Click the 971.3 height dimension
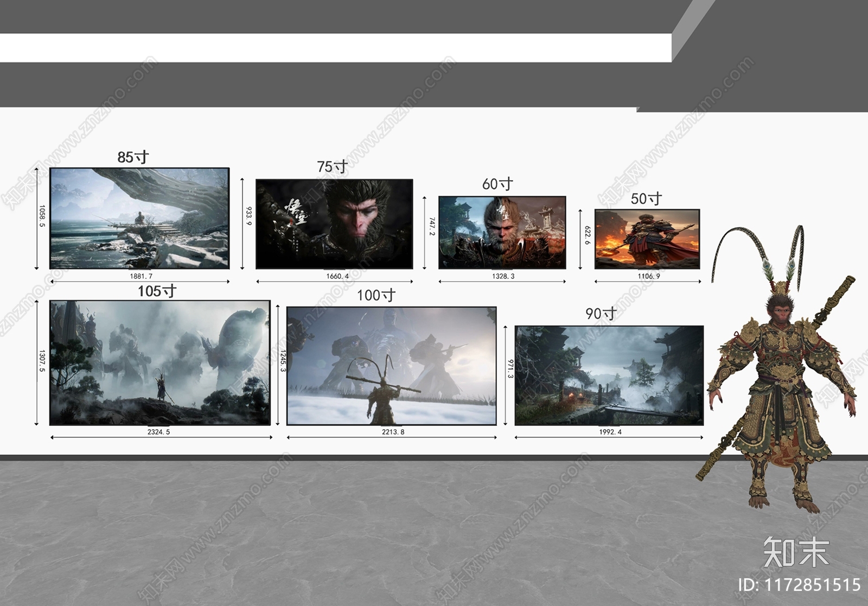 coord(510,368)
